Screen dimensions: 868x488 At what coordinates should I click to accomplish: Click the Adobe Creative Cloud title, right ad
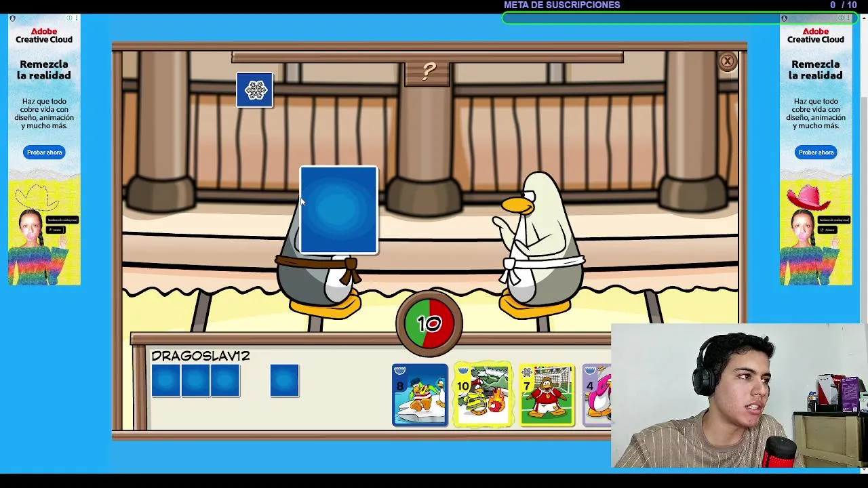pyautogui.click(x=815, y=35)
